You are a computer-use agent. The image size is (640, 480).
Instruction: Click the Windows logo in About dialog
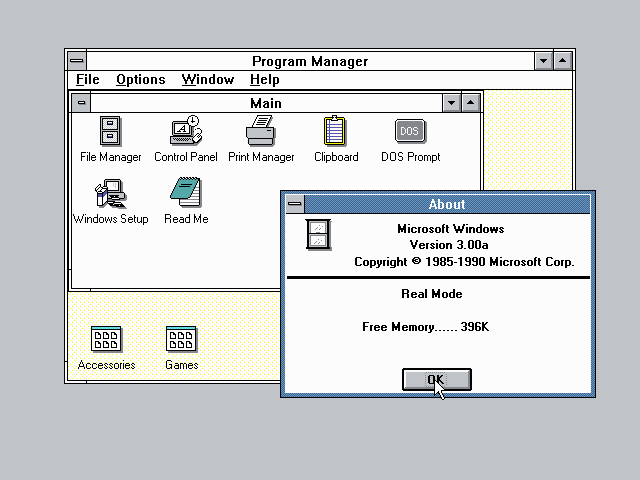(x=318, y=235)
